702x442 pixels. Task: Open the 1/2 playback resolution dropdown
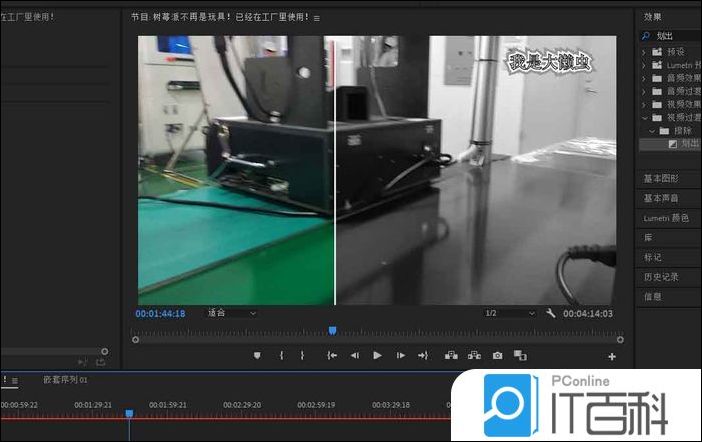click(x=510, y=313)
